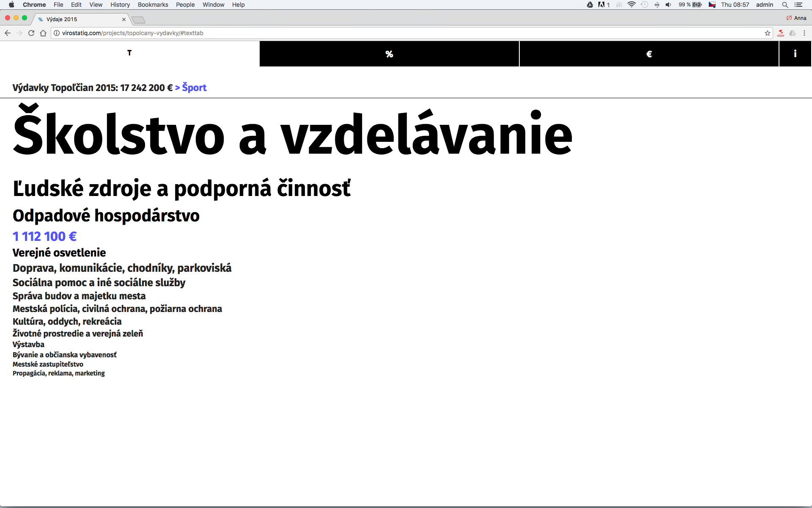The height and width of the screenshot is (508, 812).
Task: Open macOS Spotlight search
Action: point(785,5)
